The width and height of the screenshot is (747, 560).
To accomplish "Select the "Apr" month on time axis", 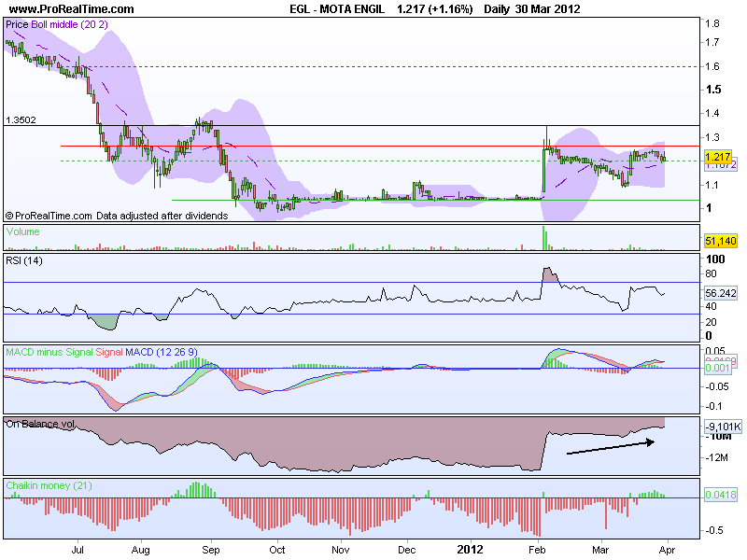I will [x=667, y=550].
